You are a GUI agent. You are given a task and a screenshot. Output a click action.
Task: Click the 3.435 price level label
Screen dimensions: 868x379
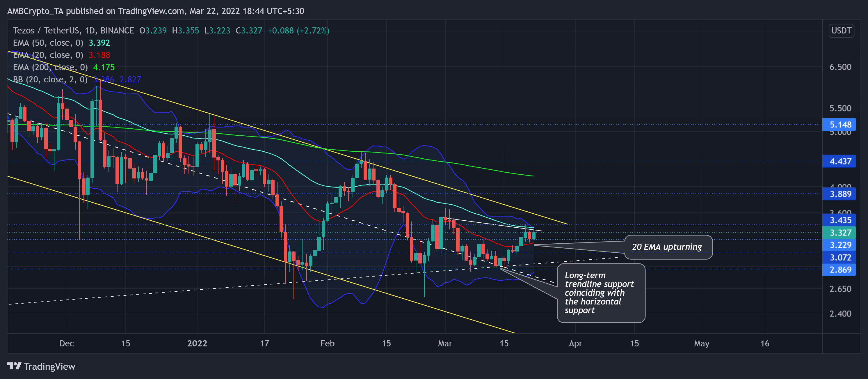tap(839, 220)
